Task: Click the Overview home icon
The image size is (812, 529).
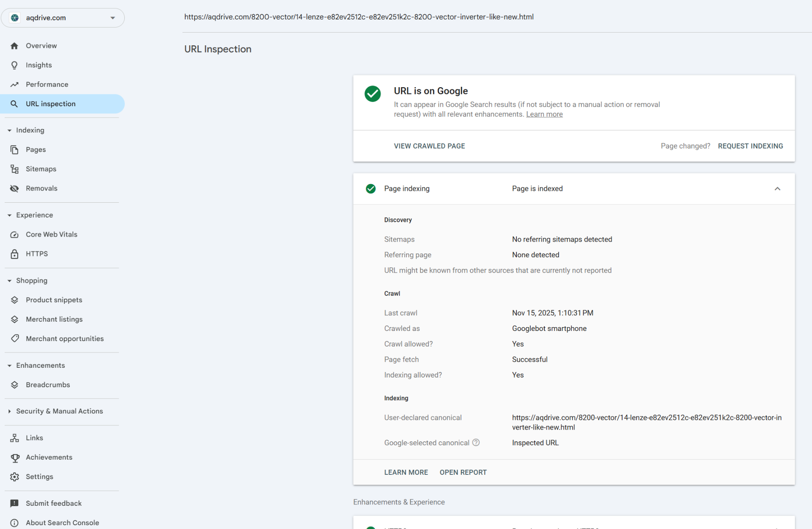Action: coord(14,46)
